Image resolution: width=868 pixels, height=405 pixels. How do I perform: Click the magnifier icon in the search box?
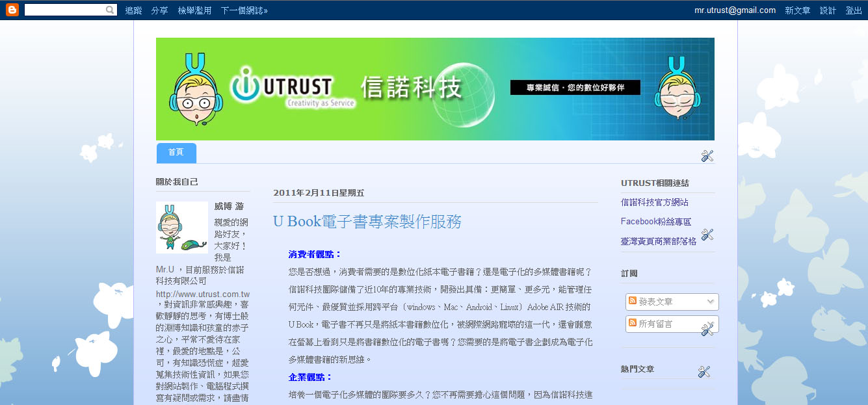[110, 10]
